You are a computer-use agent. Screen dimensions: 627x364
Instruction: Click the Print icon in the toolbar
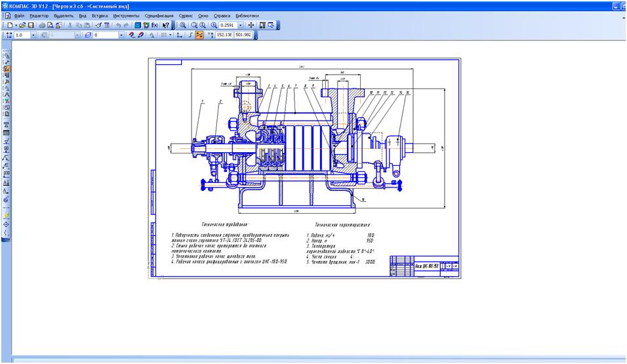point(43,24)
